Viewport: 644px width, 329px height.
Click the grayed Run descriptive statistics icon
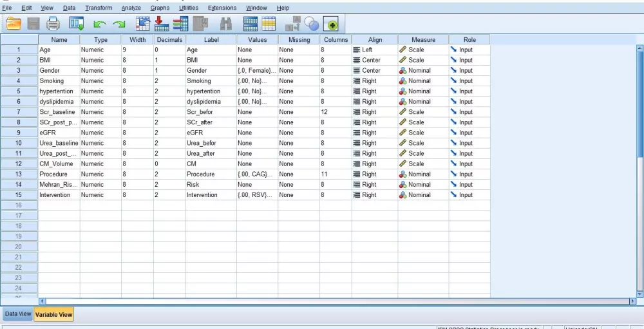[201, 24]
